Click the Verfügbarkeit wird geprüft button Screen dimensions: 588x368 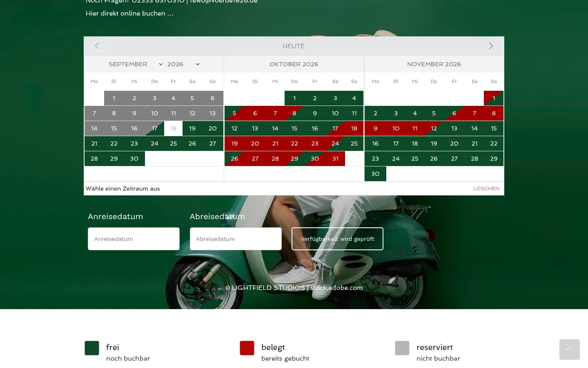(337, 239)
